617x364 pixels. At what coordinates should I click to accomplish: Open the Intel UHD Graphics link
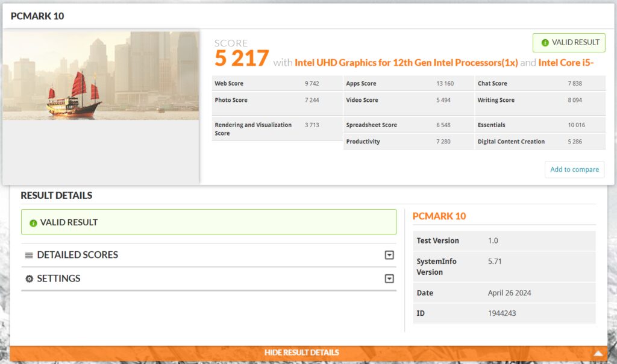point(406,63)
